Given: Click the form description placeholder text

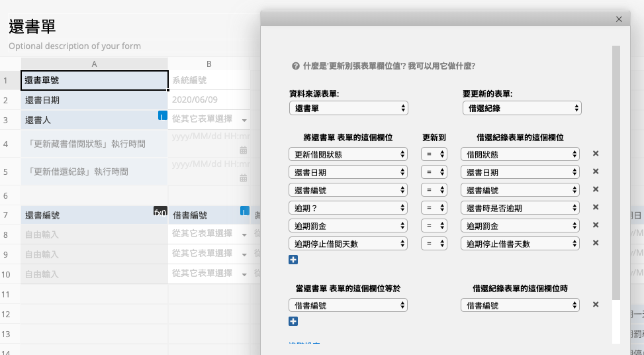Looking at the screenshot, I should coord(75,46).
